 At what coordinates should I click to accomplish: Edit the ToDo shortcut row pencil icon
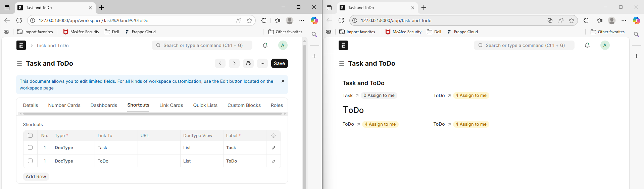click(274, 161)
